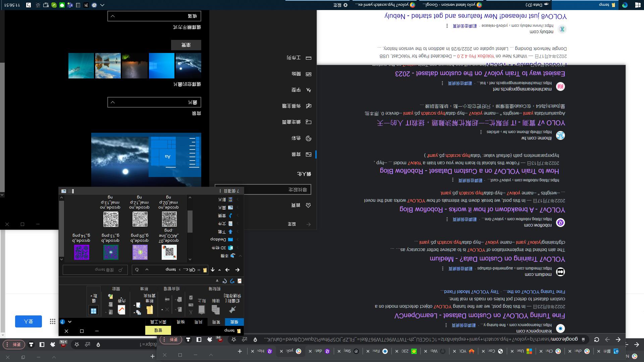The width and height of the screenshot is (644, 362).
Task: Click Explorer's back navigation arrow
Action: [x=237, y=270]
